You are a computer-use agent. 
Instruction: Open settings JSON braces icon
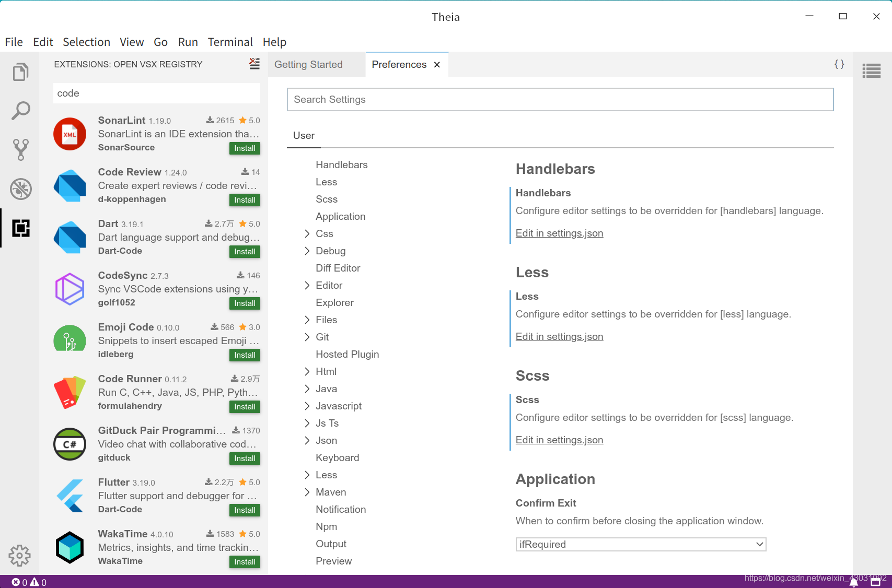[839, 64]
